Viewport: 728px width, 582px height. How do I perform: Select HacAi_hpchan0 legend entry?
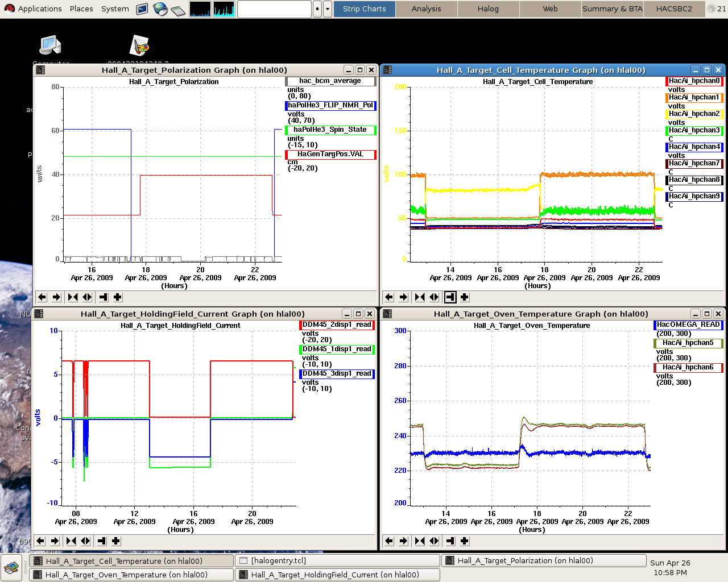coord(694,81)
